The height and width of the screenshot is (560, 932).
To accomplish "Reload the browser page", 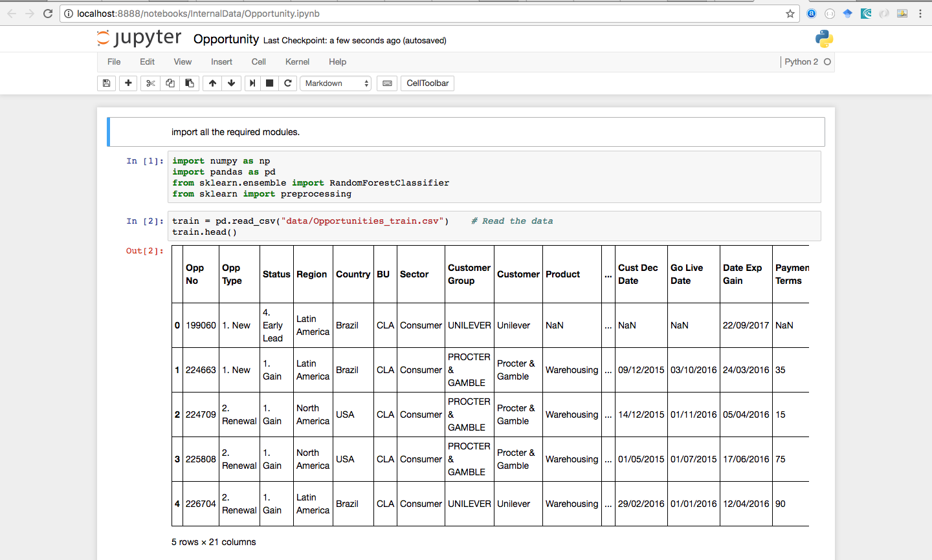I will tap(47, 14).
